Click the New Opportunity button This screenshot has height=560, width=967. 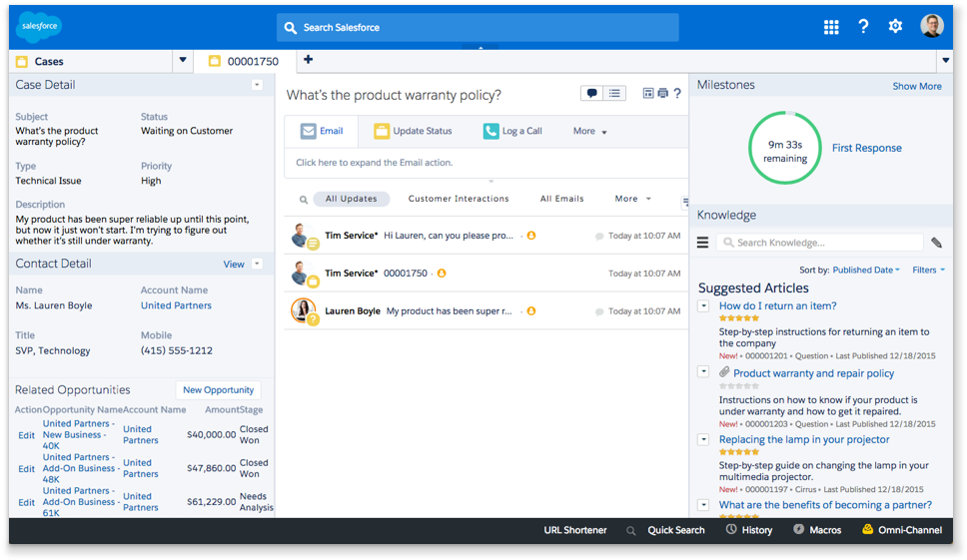pyautogui.click(x=219, y=390)
